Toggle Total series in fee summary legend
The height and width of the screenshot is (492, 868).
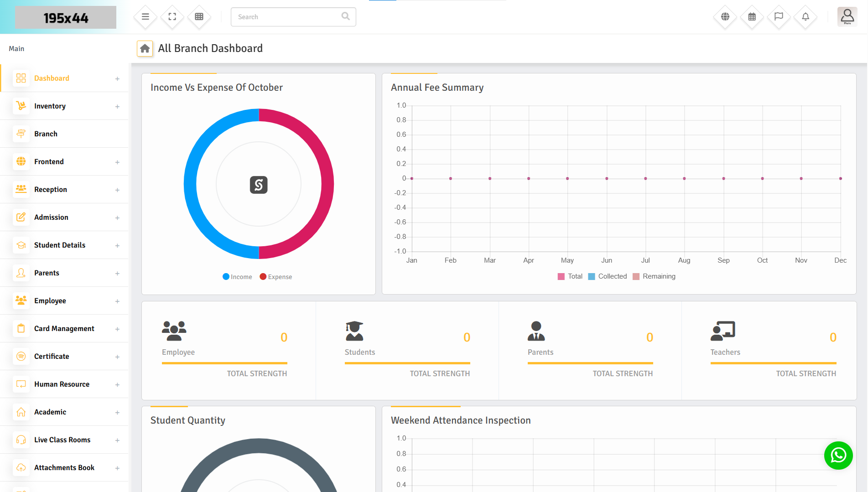[x=570, y=276]
